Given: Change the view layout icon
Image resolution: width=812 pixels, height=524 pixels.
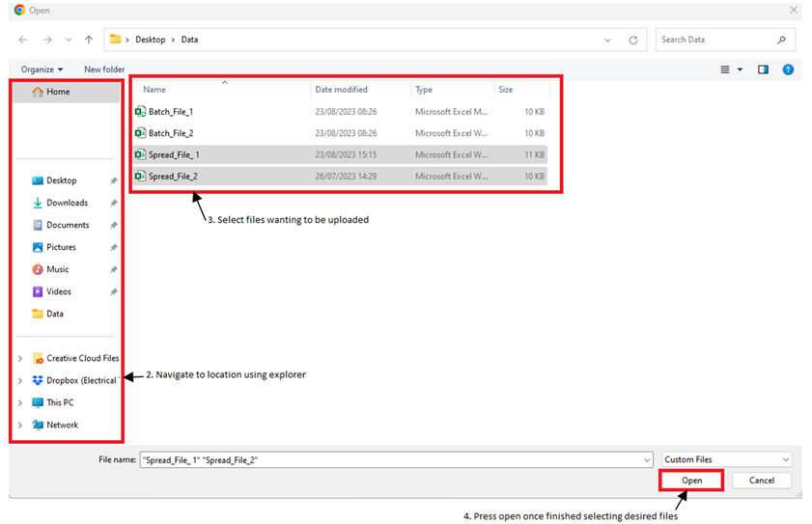Looking at the screenshot, I should (725, 69).
